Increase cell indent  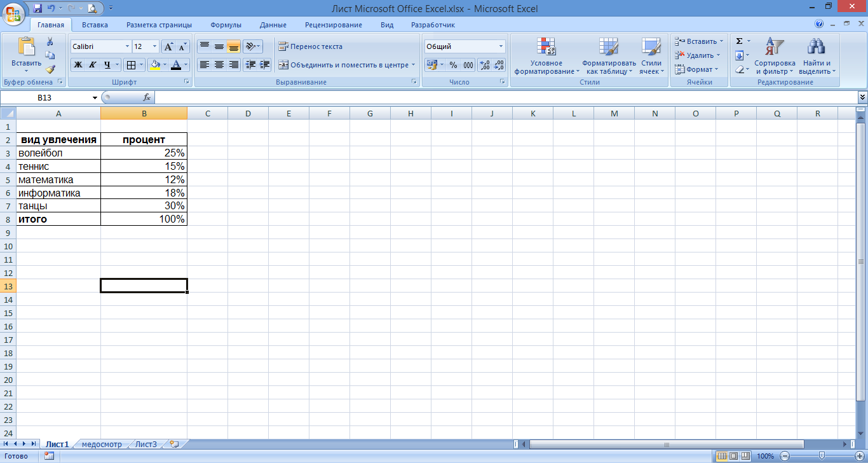(x=264, y=65)
